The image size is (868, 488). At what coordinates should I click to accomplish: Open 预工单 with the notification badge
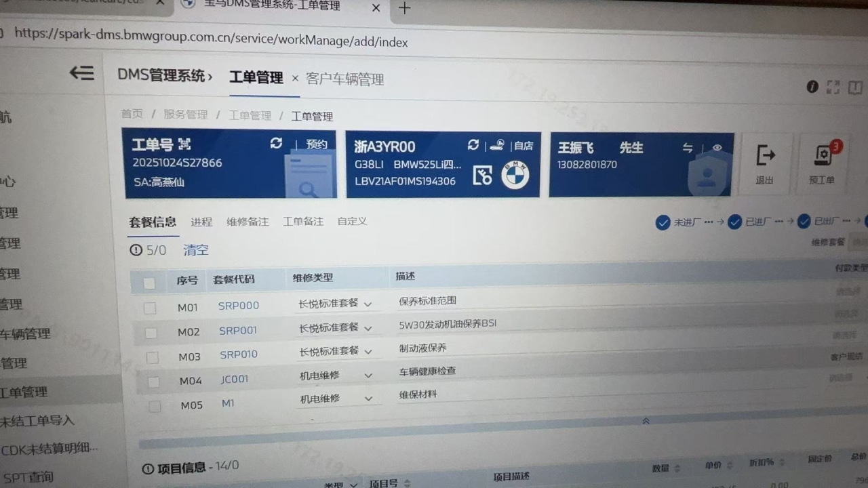click(823, 163)
